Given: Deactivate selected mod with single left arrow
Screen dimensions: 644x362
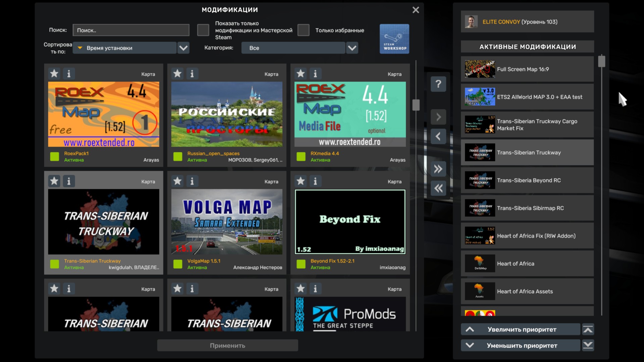Looking at the screenshot, I should (x=438, y=136).
